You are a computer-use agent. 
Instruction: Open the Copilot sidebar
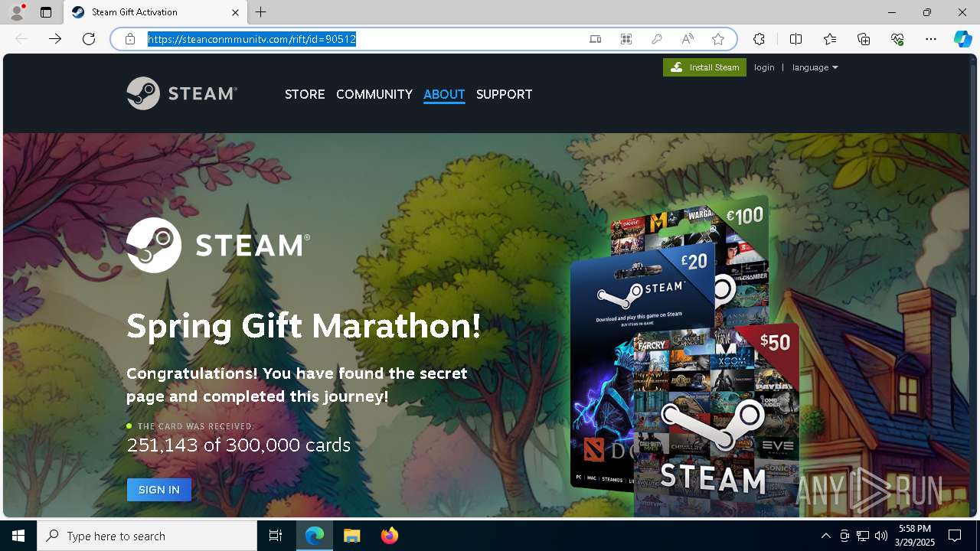tap(963, 39)
